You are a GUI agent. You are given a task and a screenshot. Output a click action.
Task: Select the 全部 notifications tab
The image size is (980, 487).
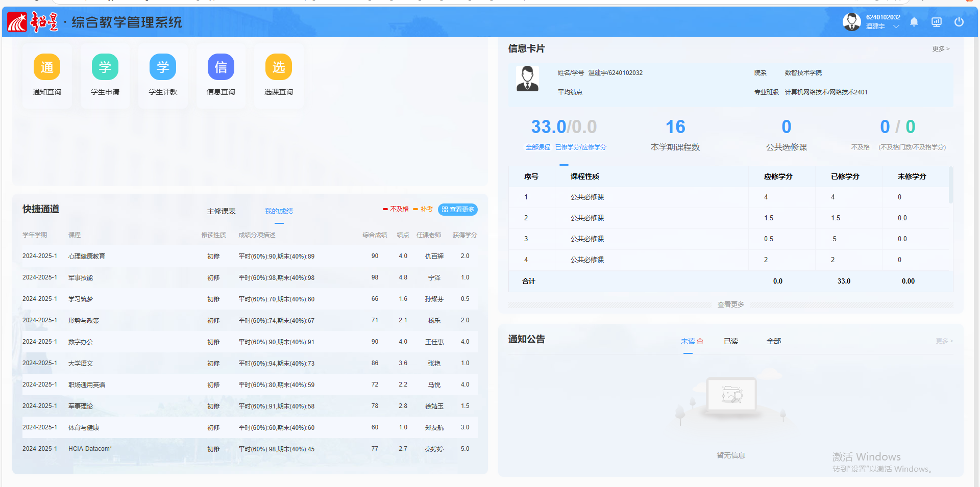(773, 341)
